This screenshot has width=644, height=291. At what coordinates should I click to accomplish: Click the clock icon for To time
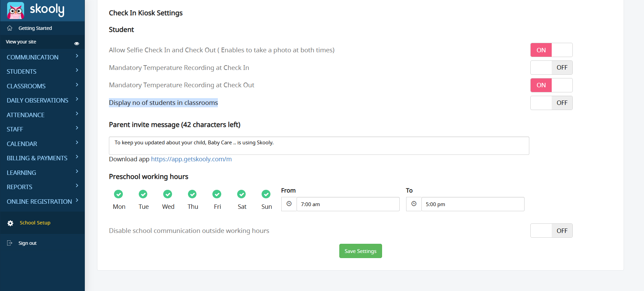[x=414, y=204]
